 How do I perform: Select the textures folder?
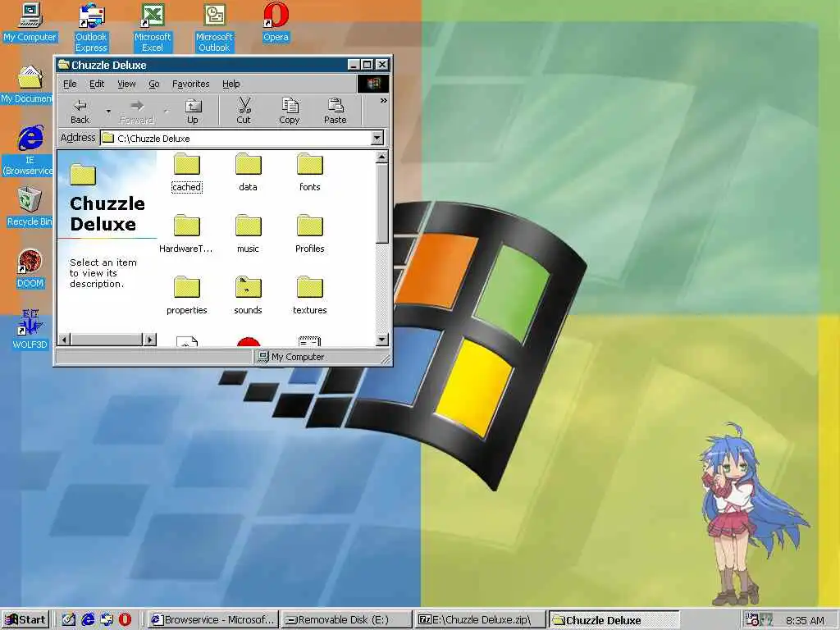[x=309, y=295]
